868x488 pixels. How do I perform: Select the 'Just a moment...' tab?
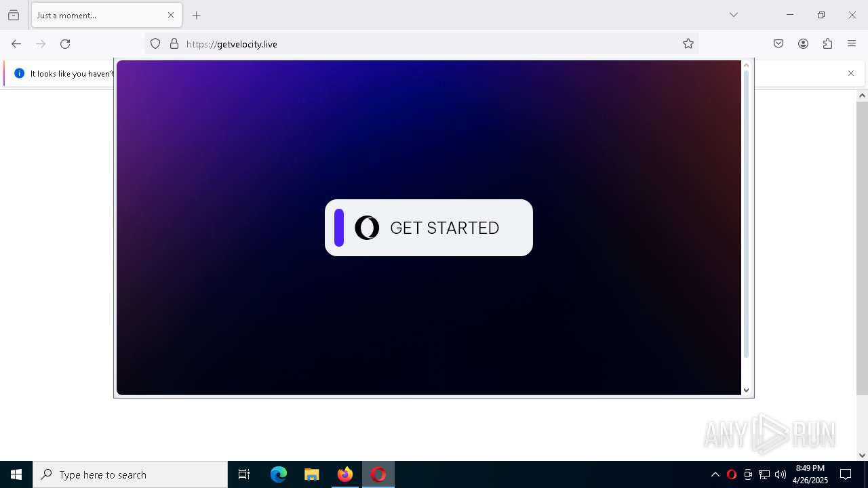[106, 15]
